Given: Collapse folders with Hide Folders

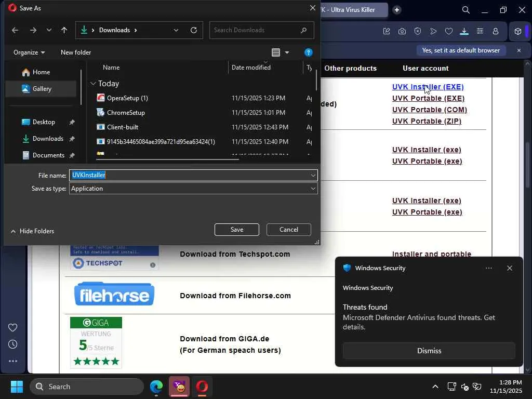Looking at the screenshot, I should [x=32, y=231].
